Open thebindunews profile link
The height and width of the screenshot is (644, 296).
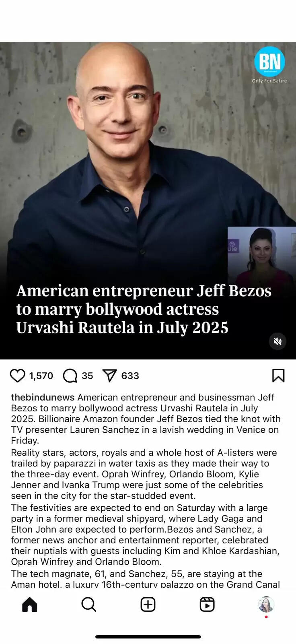pos(43,397)
